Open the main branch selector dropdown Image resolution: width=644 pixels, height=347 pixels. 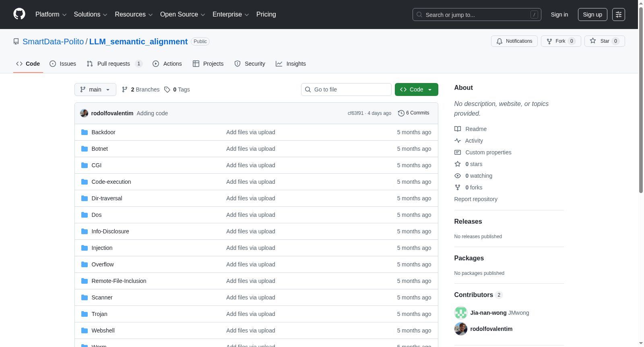click(95, 89)
